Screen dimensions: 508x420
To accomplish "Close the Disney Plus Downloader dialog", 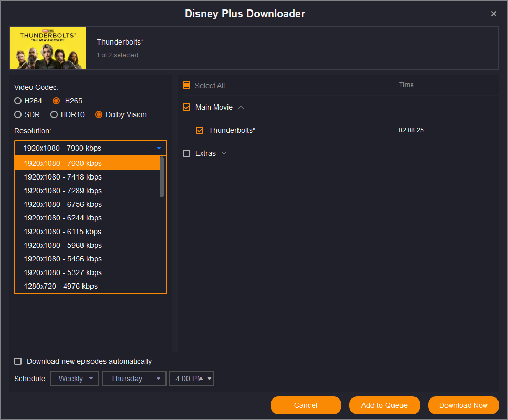I will click(493, 14).
